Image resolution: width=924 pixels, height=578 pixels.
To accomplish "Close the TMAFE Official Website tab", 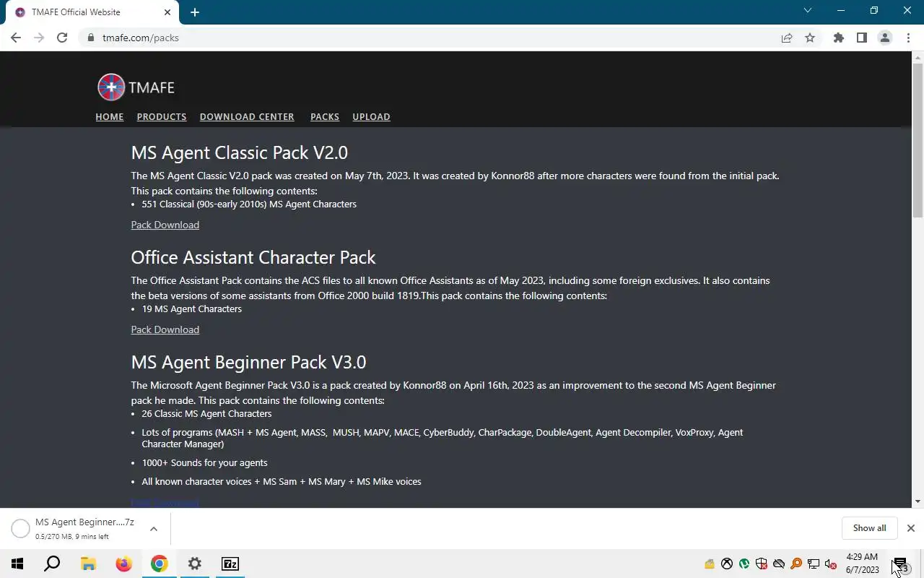I will [167, 12].
